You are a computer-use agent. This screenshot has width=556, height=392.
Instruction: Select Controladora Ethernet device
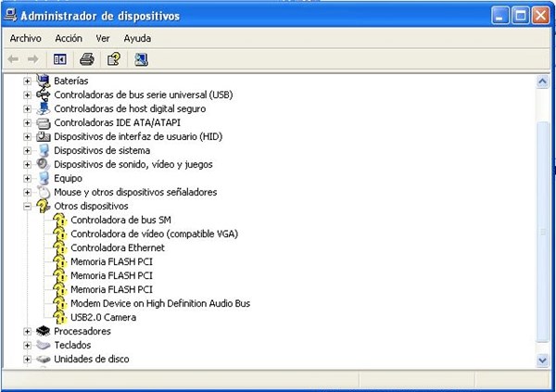[118, 247]
